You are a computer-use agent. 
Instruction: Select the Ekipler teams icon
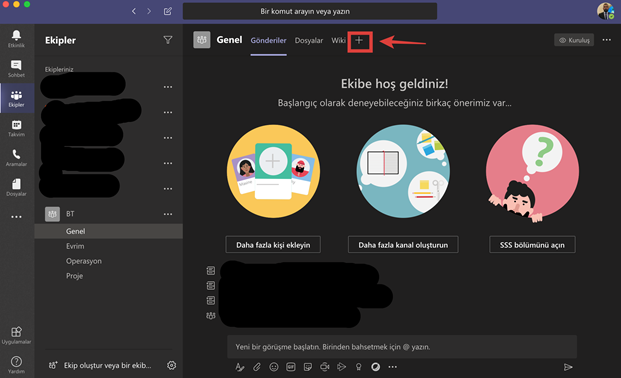pyautogui.click(x=16, y=98)
